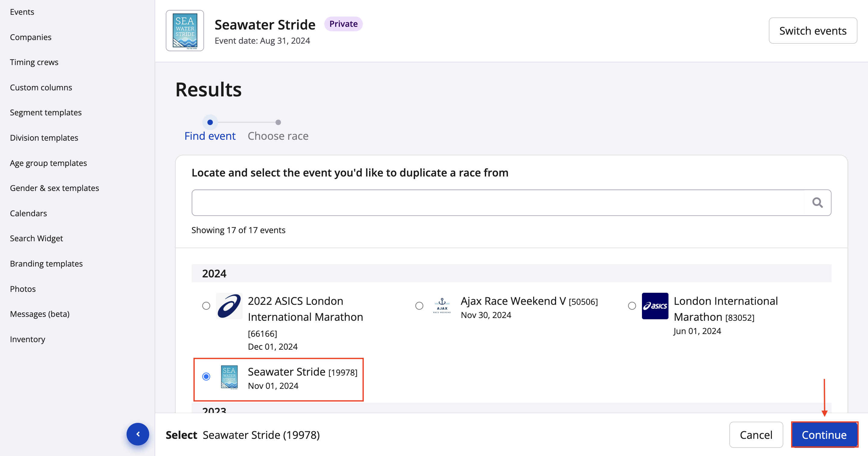Open Timing crews in sidebar
The image size is (868, 456).
click(x=34, y=62)
